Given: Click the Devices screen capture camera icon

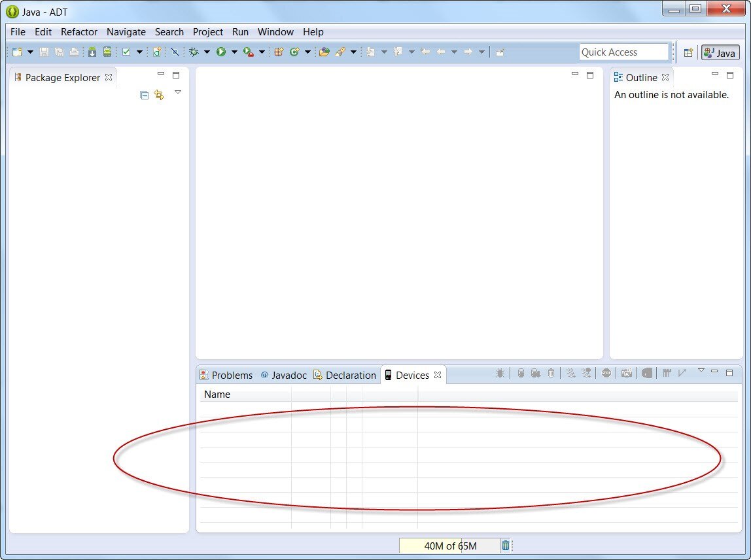Looking at the screenshot, I should click(x=626, y=373).
